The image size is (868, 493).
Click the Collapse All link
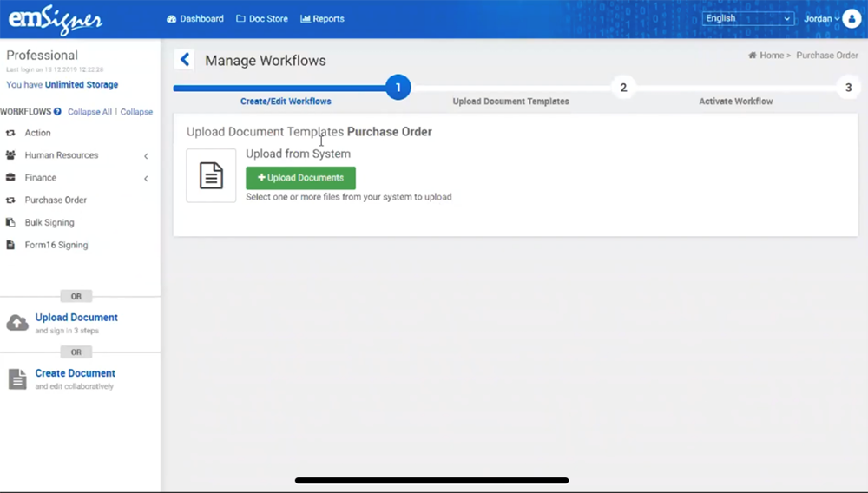point(89,112)
